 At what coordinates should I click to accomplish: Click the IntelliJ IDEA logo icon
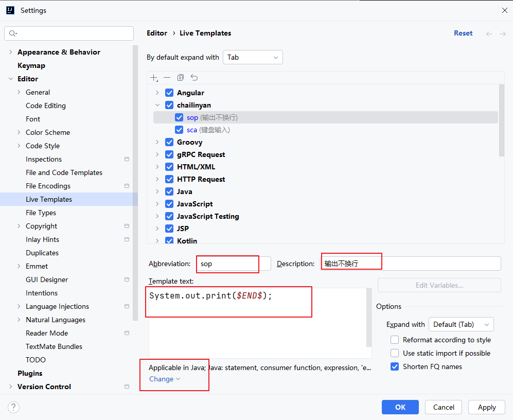(10, 10)
